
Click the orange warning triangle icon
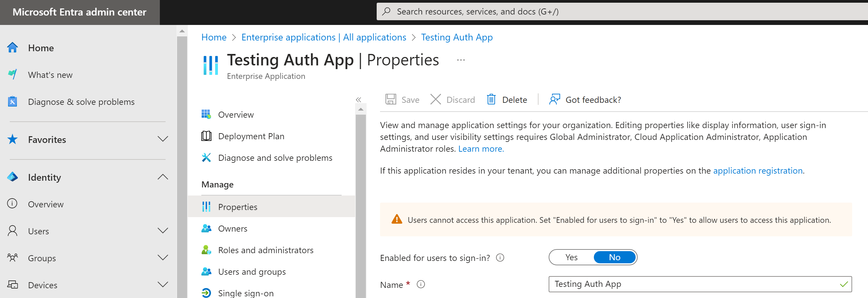[397, 219]
